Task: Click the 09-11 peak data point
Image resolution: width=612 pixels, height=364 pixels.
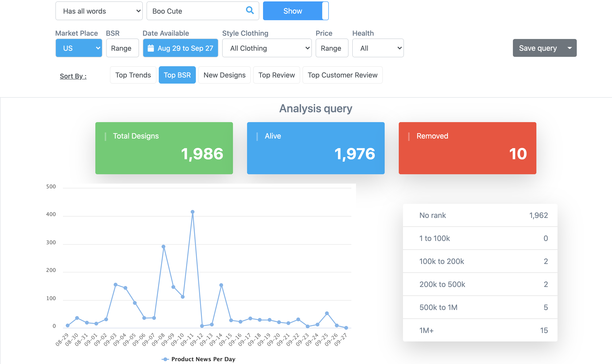Action: pyautogui.click(x=193, y=212)
